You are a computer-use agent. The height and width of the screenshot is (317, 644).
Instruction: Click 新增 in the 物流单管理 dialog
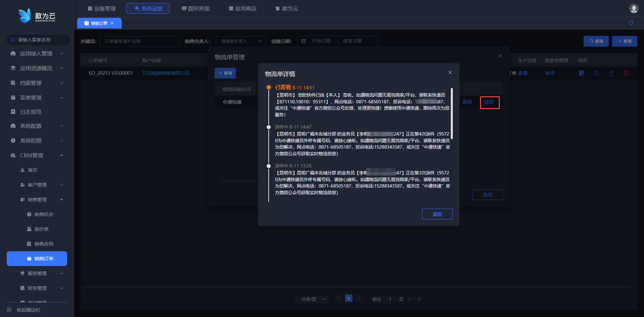click(x=225, y=73)
